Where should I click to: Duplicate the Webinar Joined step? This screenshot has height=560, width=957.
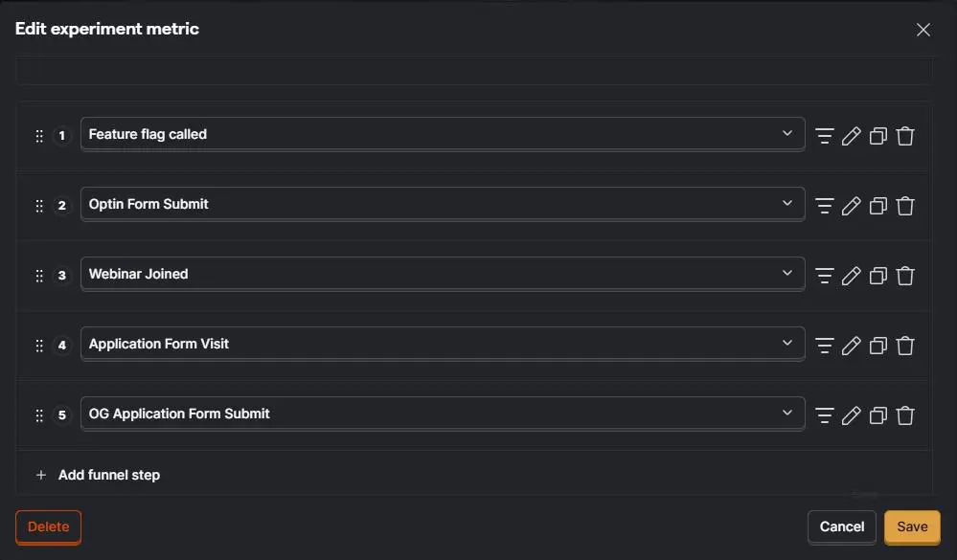878,276
